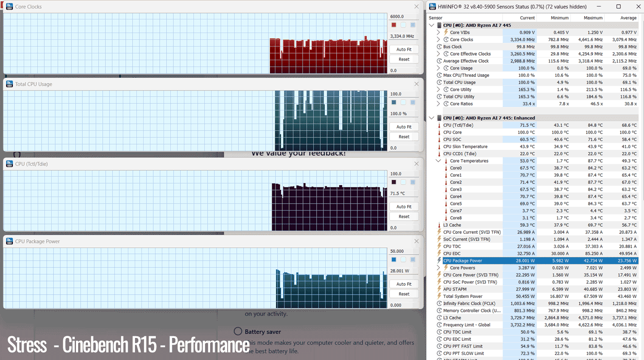Screen dimensions: 644x360
Task: Click the lightning icon beside CPU EDC
Action: (439, 253)
